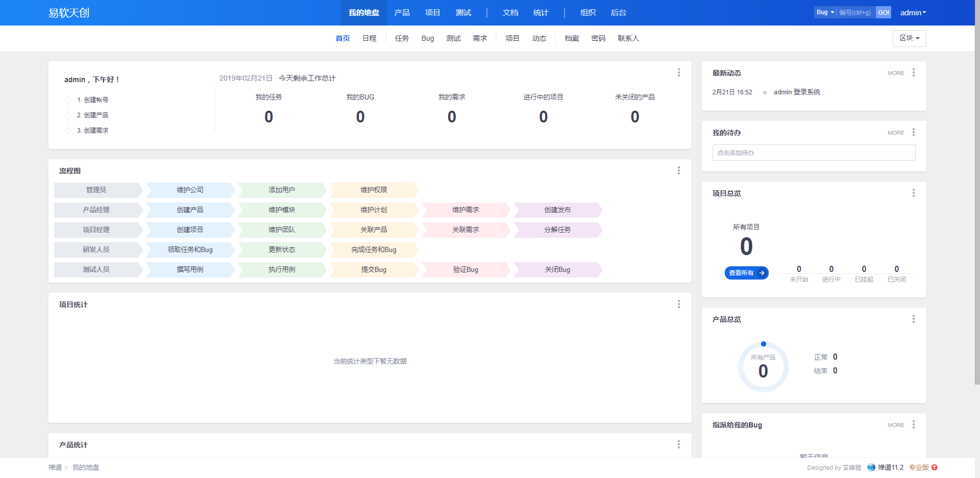Click the 点击添加待办 input field
Screen dimensions: 980x478
coord(814,153)
